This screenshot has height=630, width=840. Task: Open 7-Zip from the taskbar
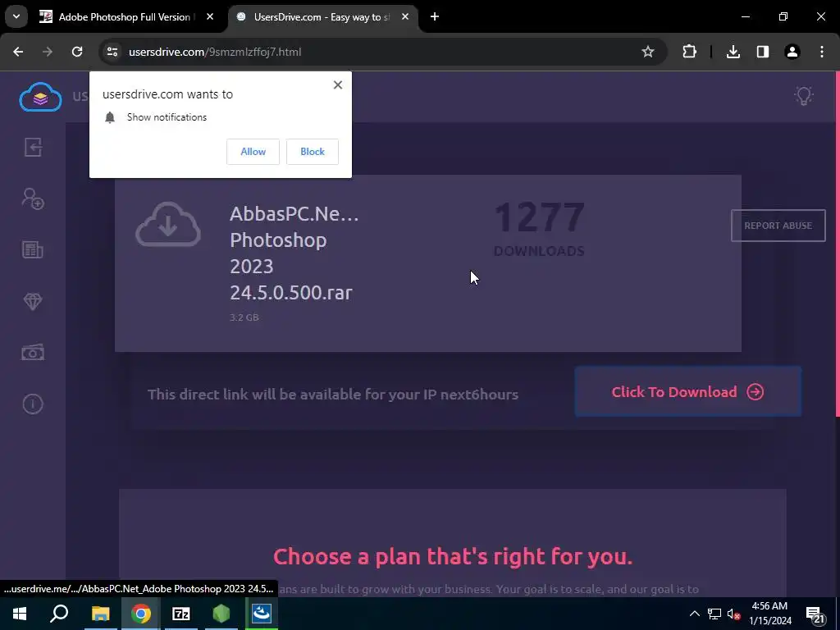[x=181, y=614]
